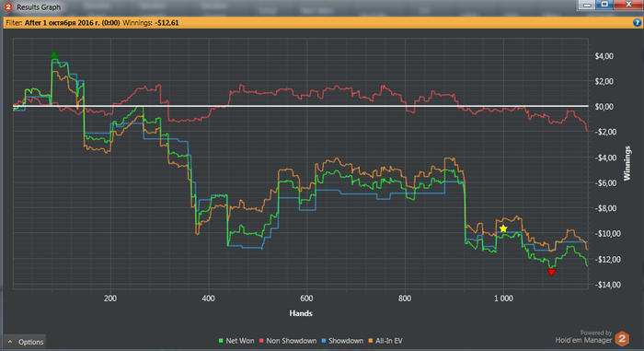The width and height of the screenshot is (644, 351).
Task: Click the 200 hands x-axis label
Action: 110,298
